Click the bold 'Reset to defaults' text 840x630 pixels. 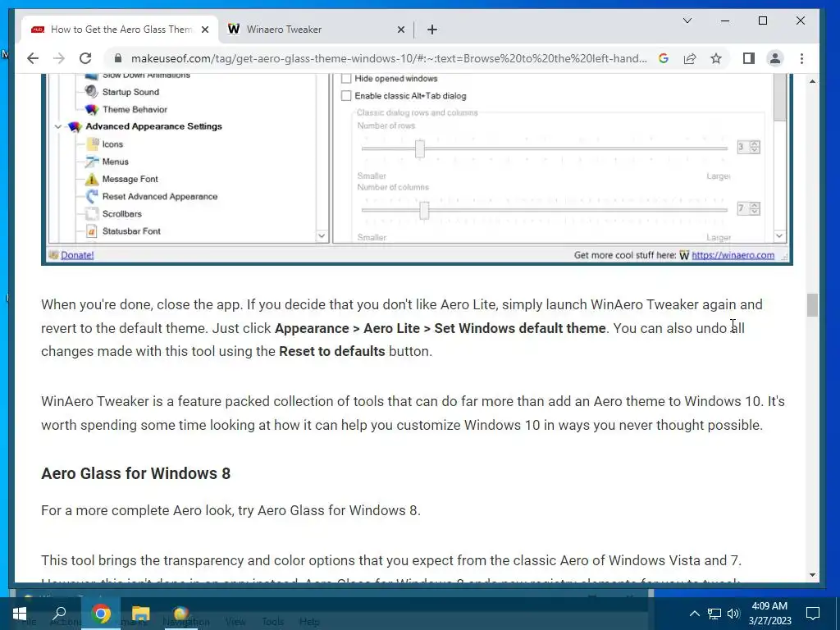[332, 351]
